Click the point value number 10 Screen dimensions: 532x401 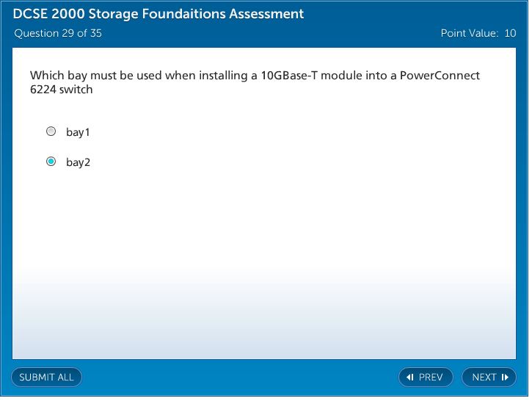coord(510,33)
